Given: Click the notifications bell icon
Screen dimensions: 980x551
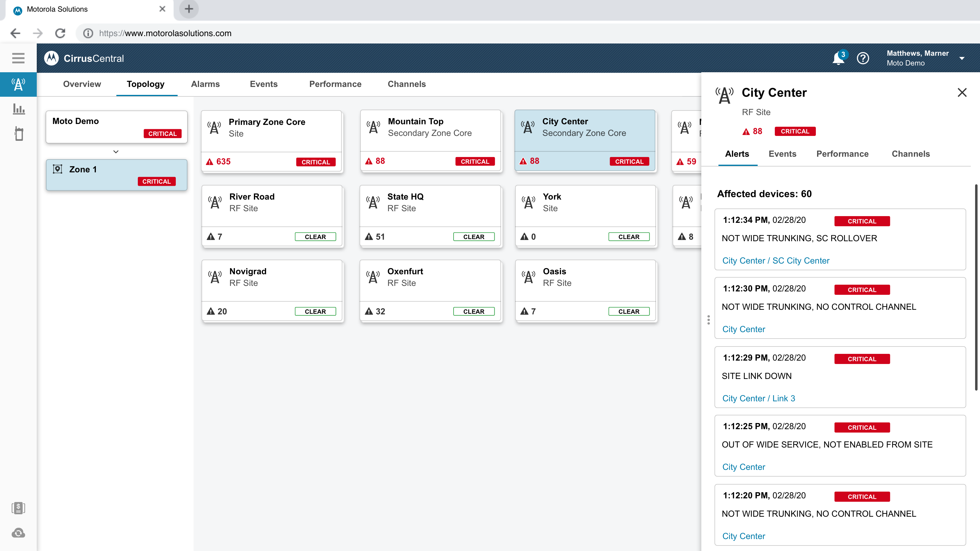Looking at the screenshot, I should point(838,58).
